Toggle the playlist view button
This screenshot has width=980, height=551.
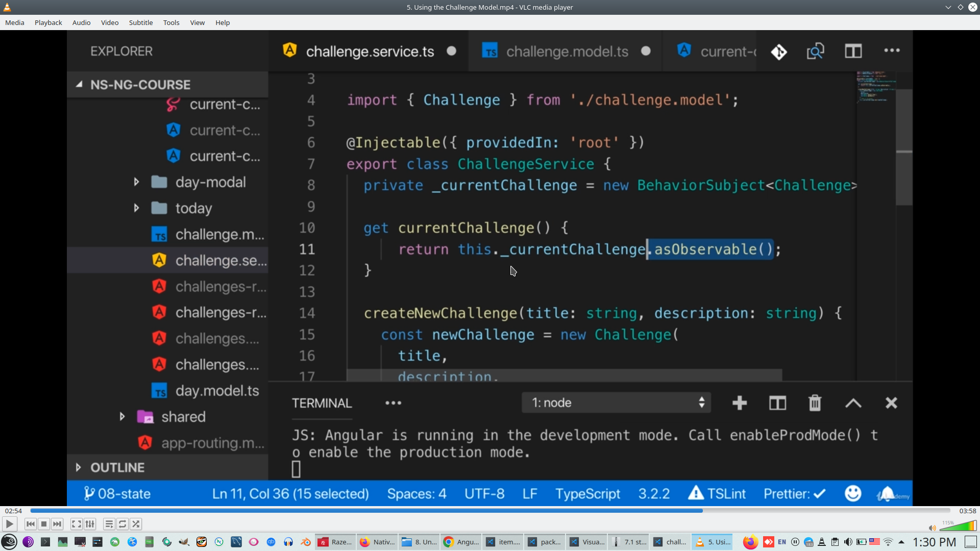[x=109, y=524]
